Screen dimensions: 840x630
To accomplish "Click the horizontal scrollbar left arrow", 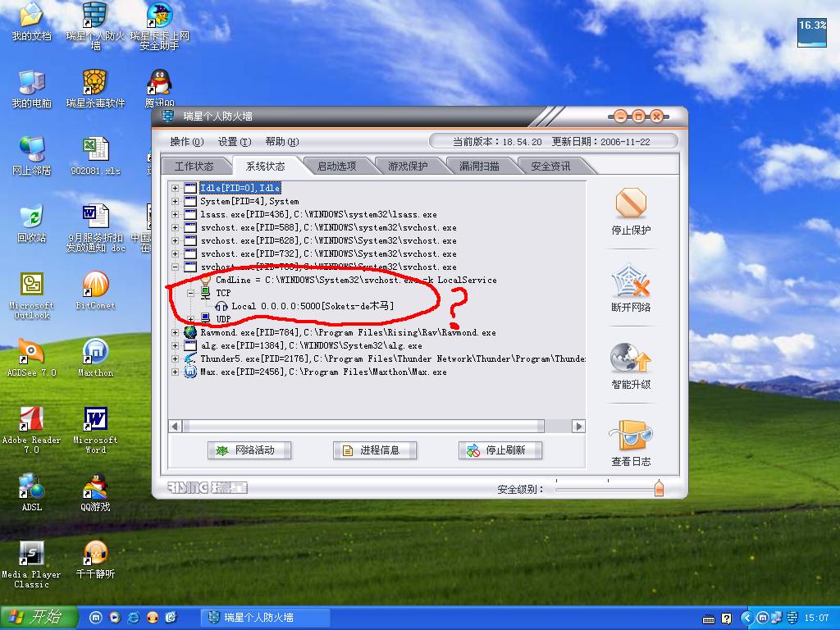I will (176, 427).
